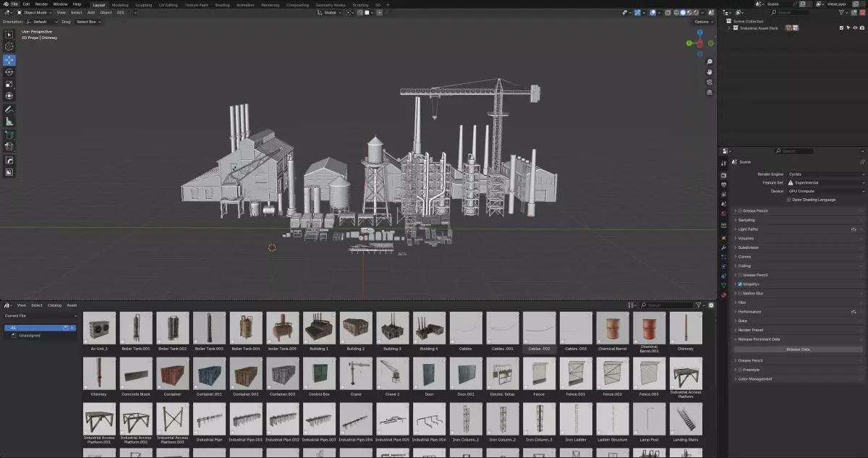Activate the Rotate tool

(9, 72)
